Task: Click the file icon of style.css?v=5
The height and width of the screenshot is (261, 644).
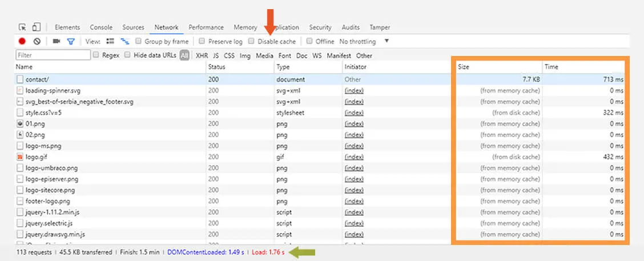Action: [20, 113]
